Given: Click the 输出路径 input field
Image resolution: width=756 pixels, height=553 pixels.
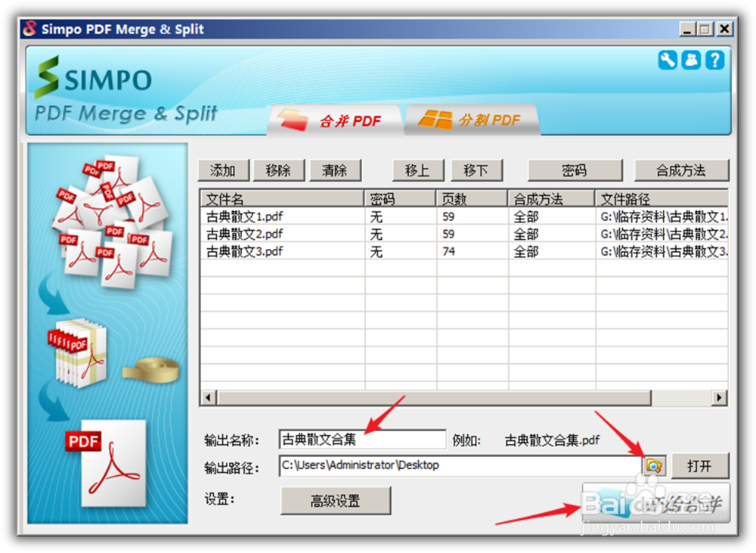Looking at the screenshot, I should (460, 466).
